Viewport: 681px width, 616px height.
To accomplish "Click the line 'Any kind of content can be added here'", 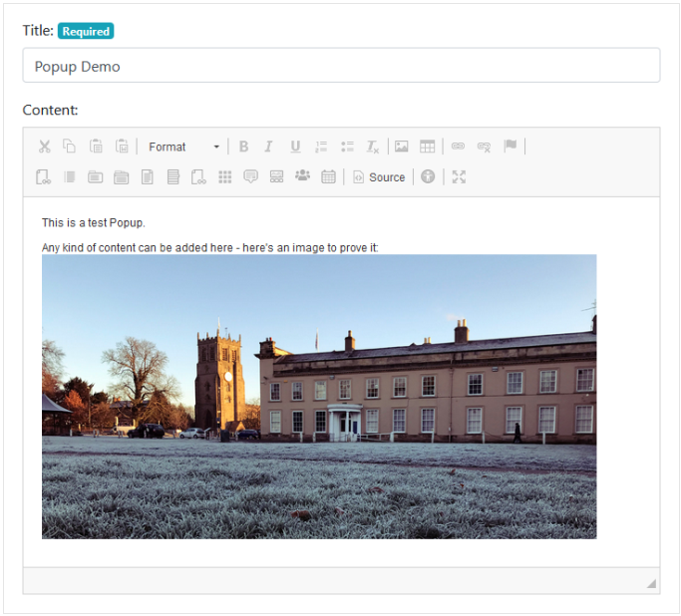I will (x=209, y=248).
